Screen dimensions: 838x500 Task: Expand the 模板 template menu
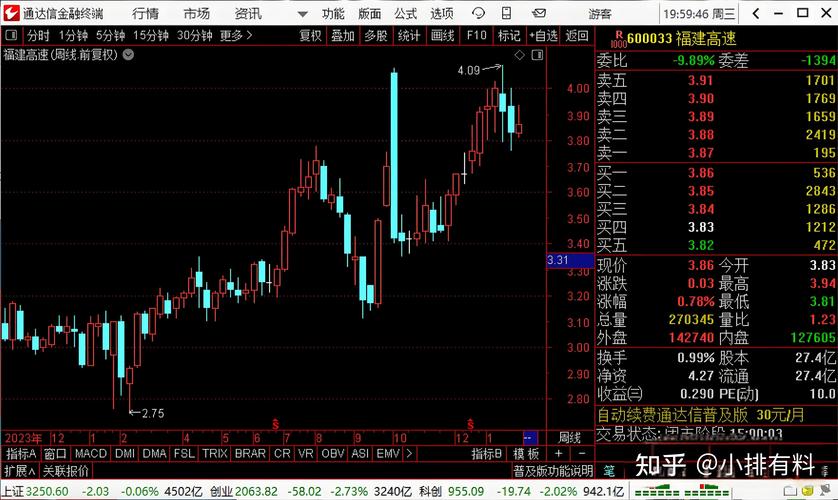pyautogui.click(x=526, y=454)
